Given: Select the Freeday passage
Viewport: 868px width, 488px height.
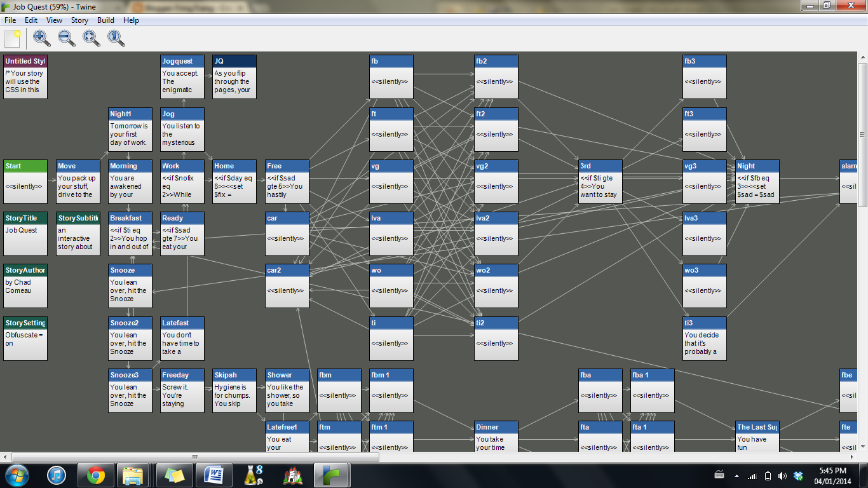Looking at the screenshot, I should [182, 390].
